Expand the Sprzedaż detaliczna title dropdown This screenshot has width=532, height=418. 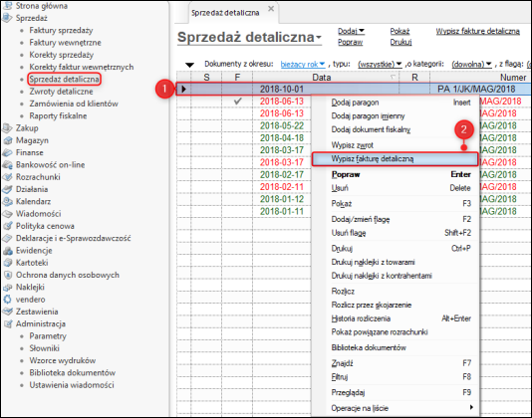tap(319, 37)
